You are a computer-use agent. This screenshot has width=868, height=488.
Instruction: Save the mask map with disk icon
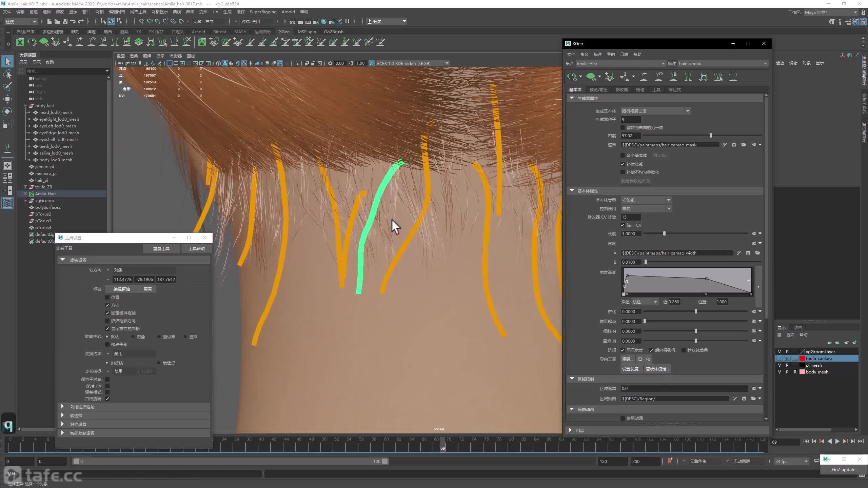(734, 145)
